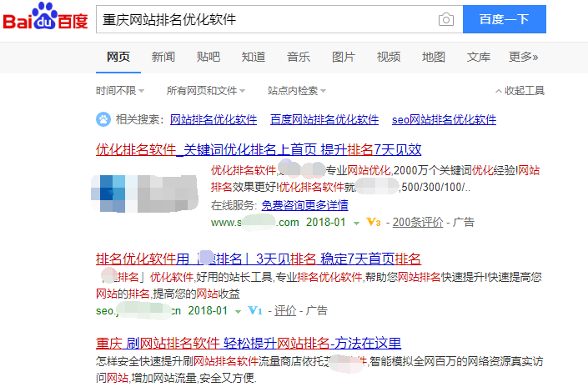588x387 pixels.
Task: Click the first result's blurred thumbnail image
Action: [x=146, y=189]
